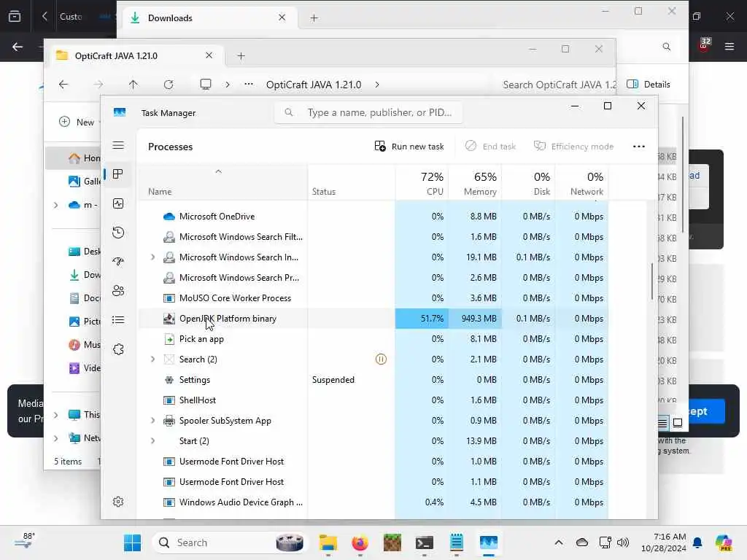Screen dimensions: 747x560
Task: Open Users page in Task Manager sidebar
Action: (x=118, y=290)
